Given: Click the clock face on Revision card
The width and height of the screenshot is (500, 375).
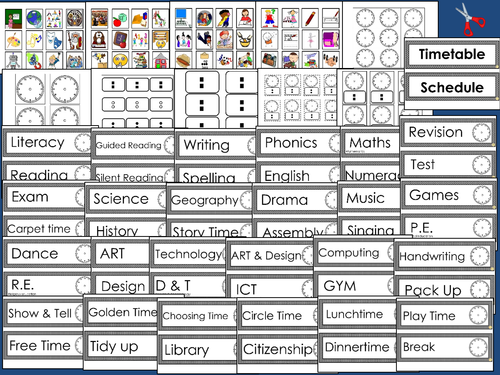Looking at the screenshot, I should (x=482, y=132).
